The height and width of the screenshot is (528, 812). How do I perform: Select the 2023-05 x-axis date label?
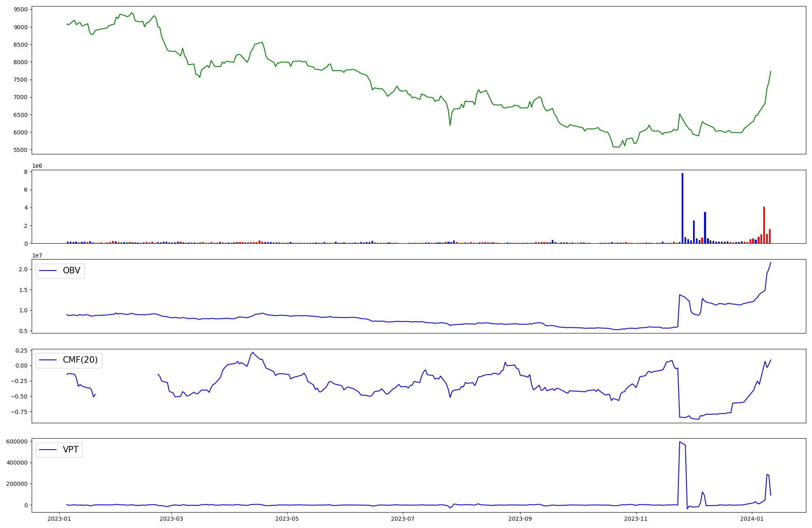[x=287, y=519]
